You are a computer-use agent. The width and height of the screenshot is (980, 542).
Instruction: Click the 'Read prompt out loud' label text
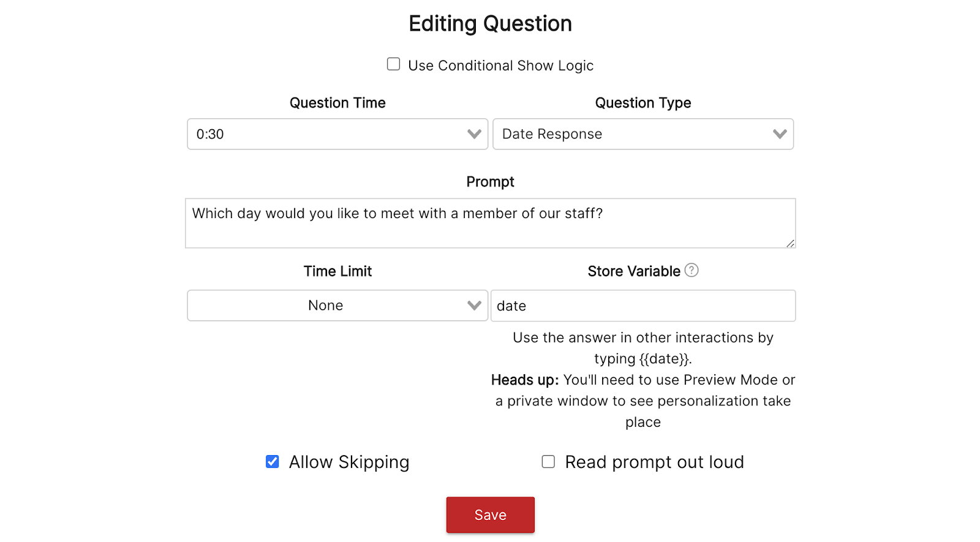click(654, 462)
